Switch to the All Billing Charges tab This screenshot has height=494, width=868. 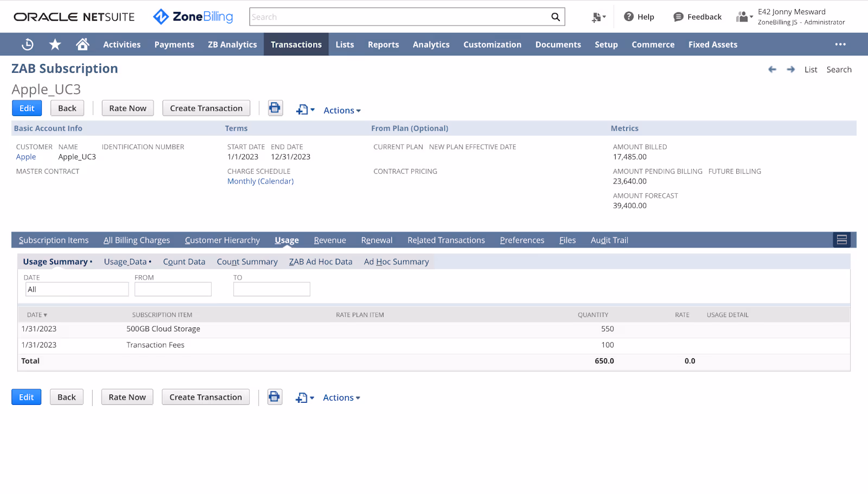[137, 240]
